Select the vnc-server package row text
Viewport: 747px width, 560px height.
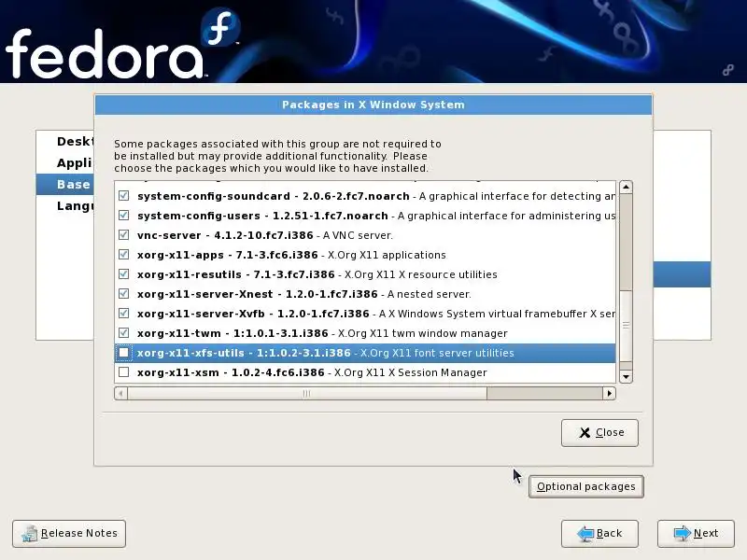(265, 235)
